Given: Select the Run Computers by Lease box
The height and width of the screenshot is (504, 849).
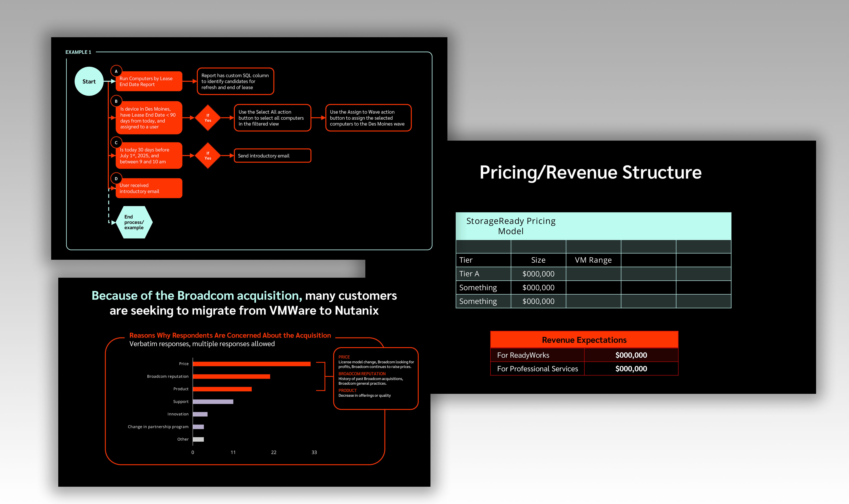Looking at the screenshot, I should pos(149,81).
